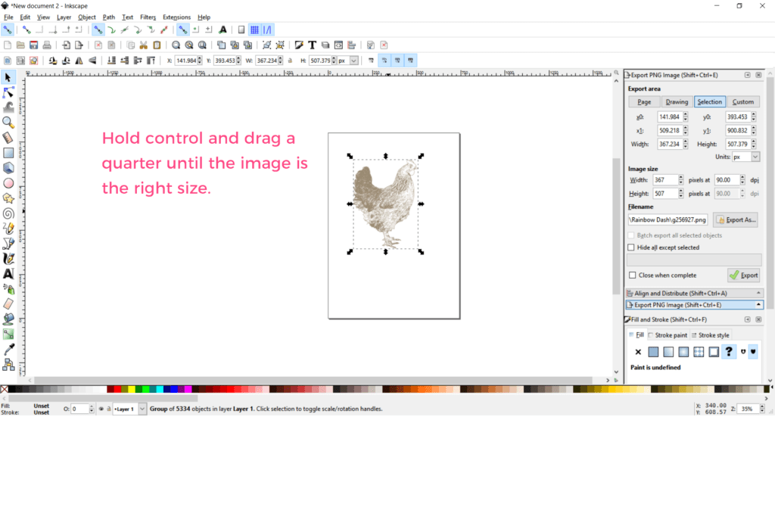Select the Spiral tool
Viewport: 775px width, 532px height.
[x=8, y=213]
